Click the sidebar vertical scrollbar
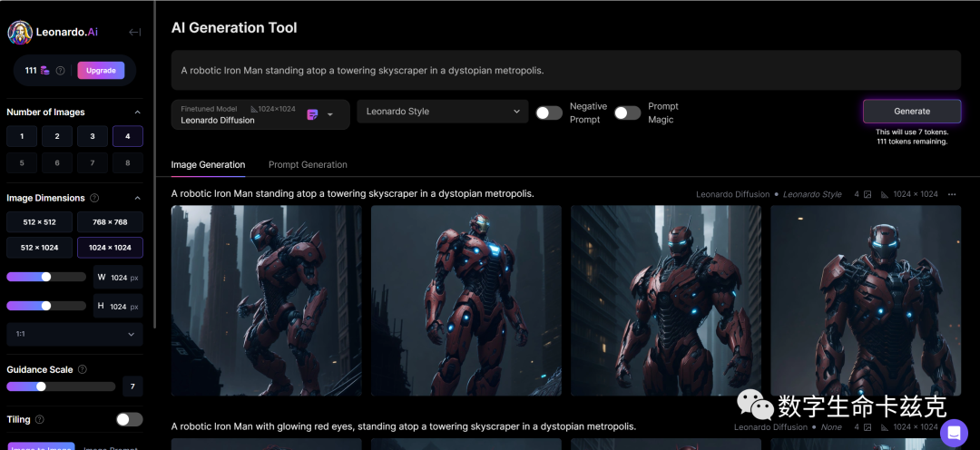 pyautogui.click(x=154, y=162)
